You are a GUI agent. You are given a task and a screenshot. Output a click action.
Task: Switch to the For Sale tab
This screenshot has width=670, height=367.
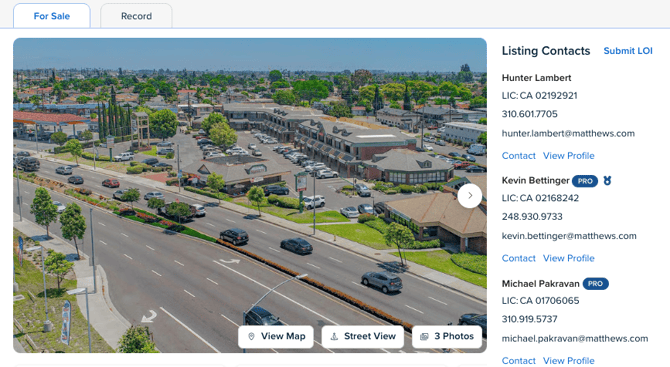[x=52, y=16]
